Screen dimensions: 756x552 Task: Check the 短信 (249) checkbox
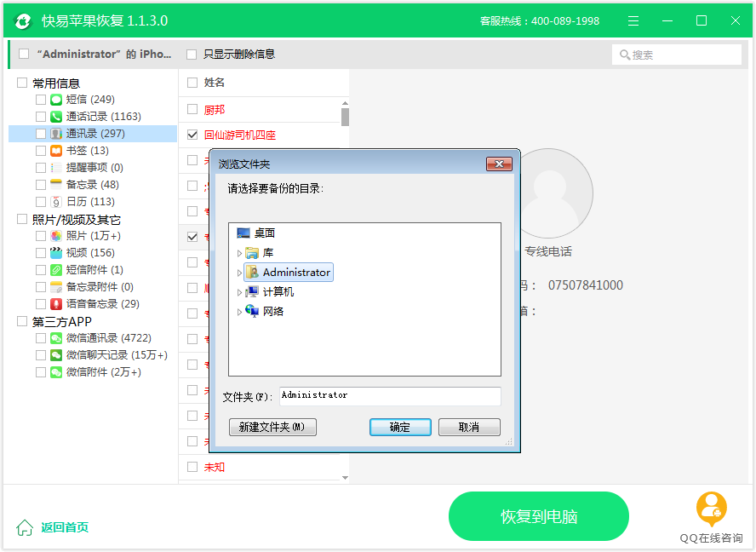point(41,100)
